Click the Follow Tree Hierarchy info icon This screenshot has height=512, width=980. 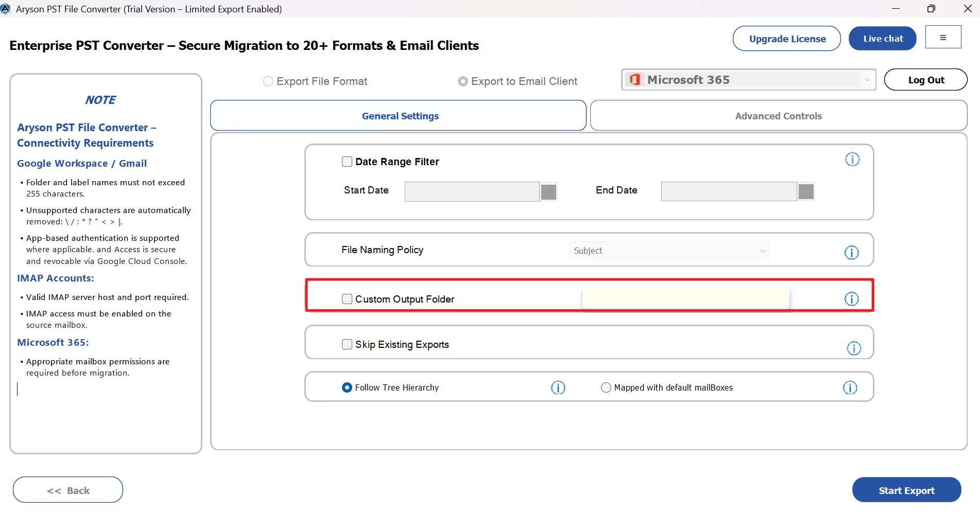tap(558, 387)
